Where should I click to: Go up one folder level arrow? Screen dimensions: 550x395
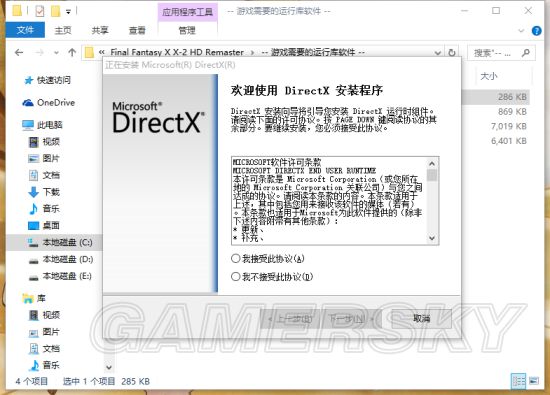coord(72,53)
